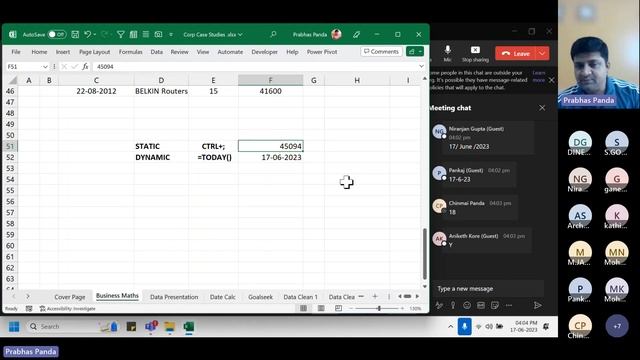640x360 pixels.
Task: Click the formula bar showing 45094
Action: click(255, 67)
